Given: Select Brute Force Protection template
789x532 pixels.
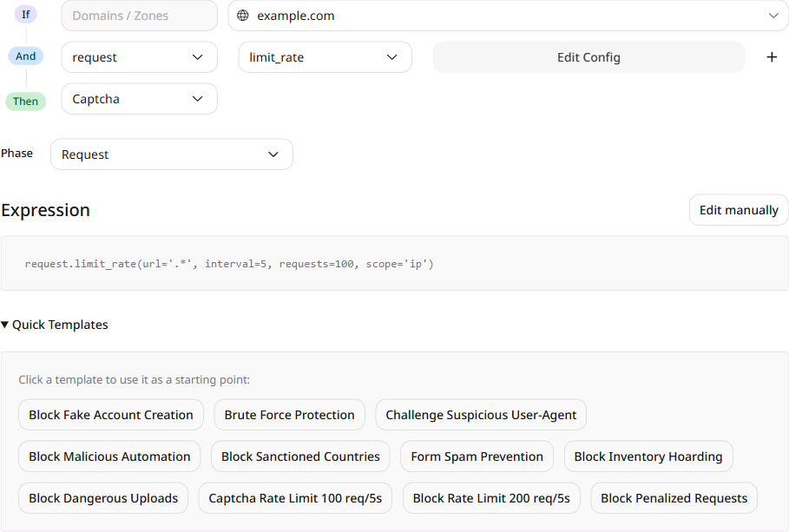Looking at the screenshot, I should pyautogui.click(x=289, y=415).
